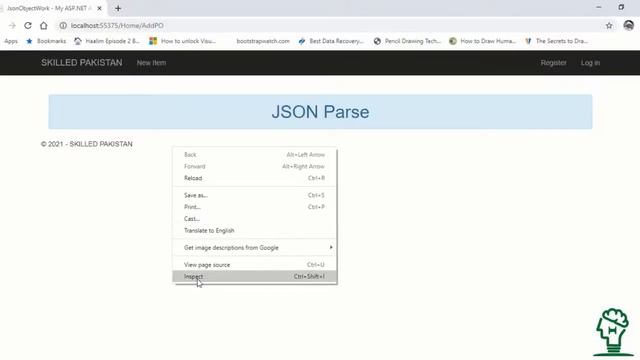Open The Secrets to Dra bookmark
This screenshot has width=640, height=360.
point(557,41)
